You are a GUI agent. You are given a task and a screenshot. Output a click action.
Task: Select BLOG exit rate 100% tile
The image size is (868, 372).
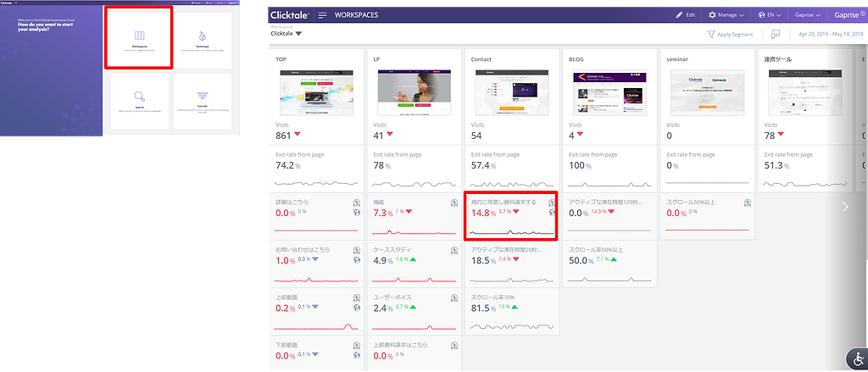coord(609,169)
